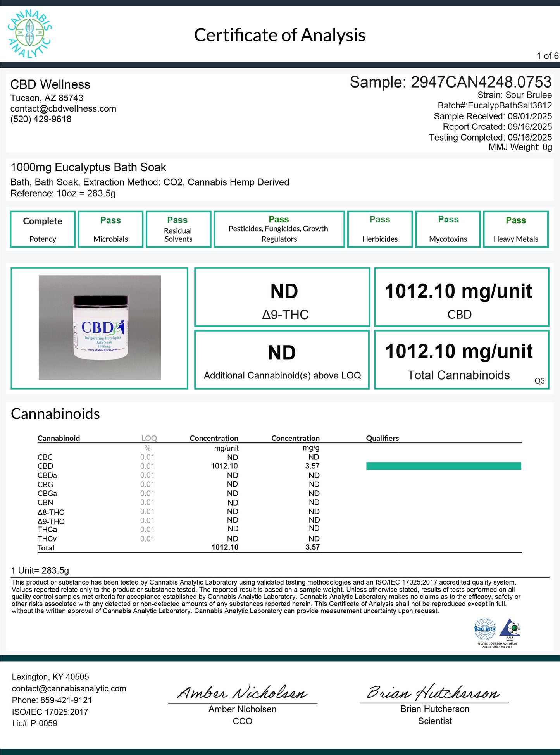This screenshot has width=560, height=755.
Task: Click the CBDa row label in table
Action: click(x=47, y=475)
